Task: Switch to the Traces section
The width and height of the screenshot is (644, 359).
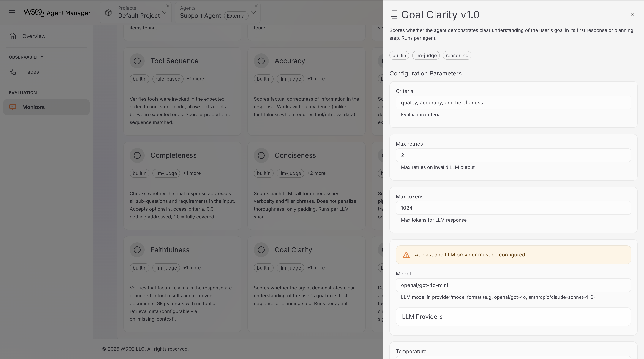Action: tap(31, 72)
